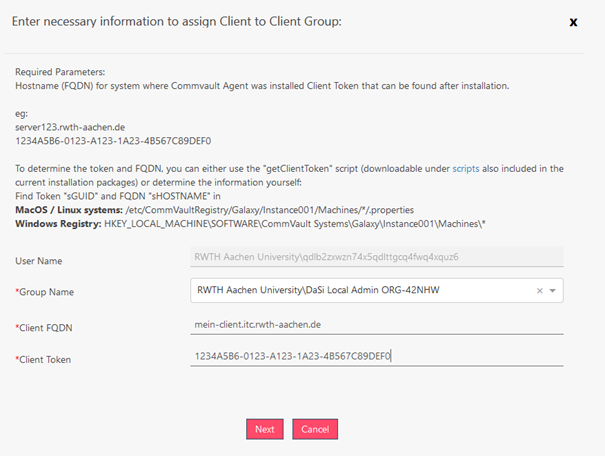Clear the Group Name selection
This screenshot has width=605, height=456.
point(539,290)
